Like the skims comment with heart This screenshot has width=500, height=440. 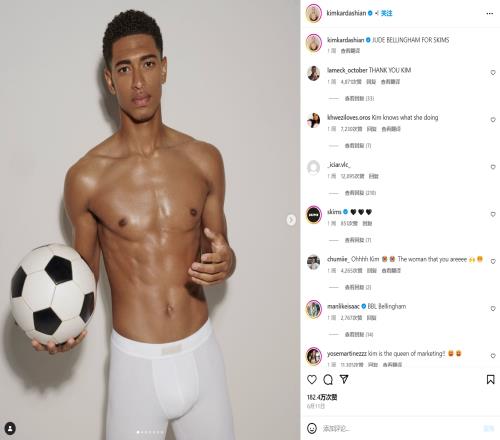(493, 214)
